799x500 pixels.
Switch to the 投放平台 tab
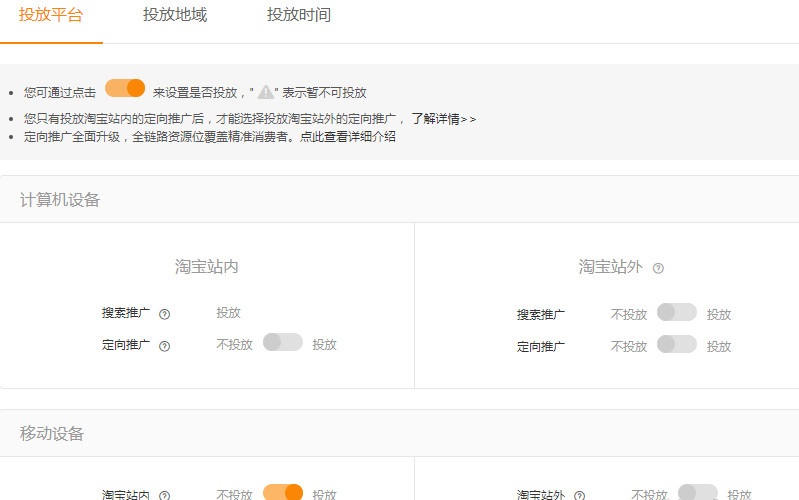pyautogui.click(x=50, y=15)
